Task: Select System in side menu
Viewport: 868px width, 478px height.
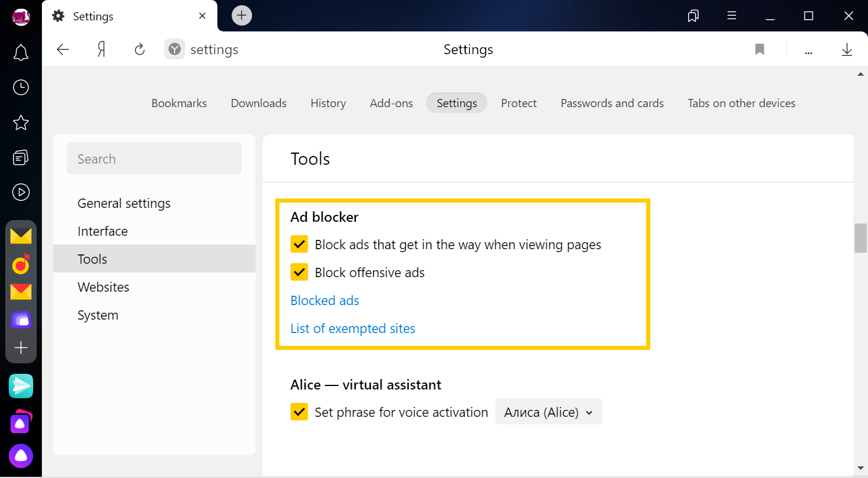Action: (x=154, y=315)
